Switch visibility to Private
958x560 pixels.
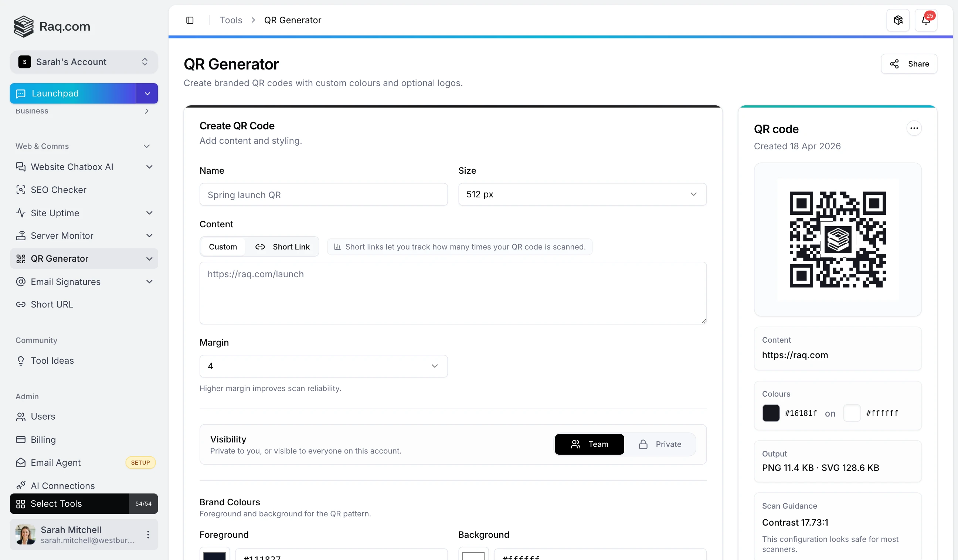tap(662, 444)
